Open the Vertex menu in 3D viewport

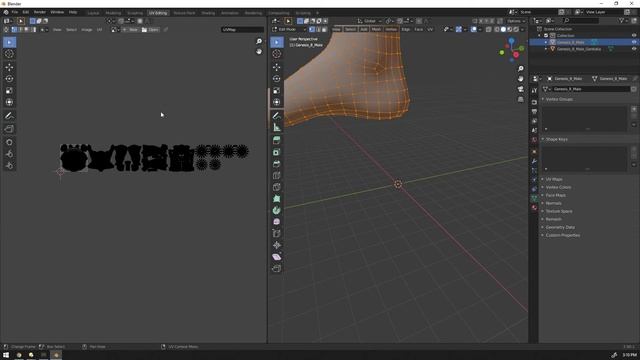click(391, 29)
